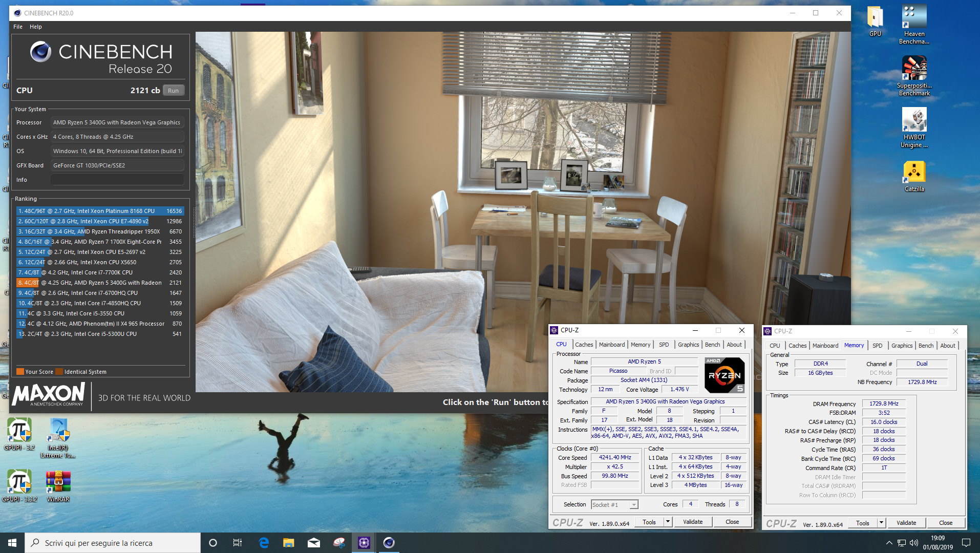Launch Superposition Benchmark desktop shortcut
Image resolution: width=980 pixels, height=553 pixels.
click(914, 76)
